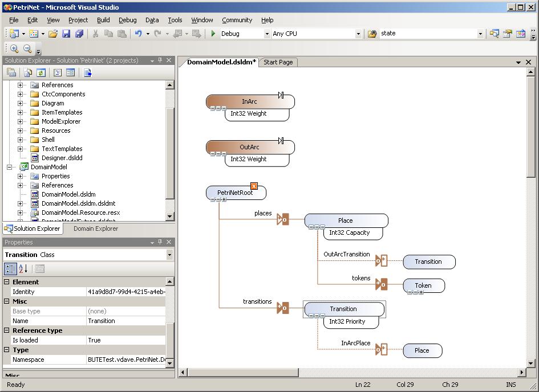Select the InArc class shape

tap(250, 101)
